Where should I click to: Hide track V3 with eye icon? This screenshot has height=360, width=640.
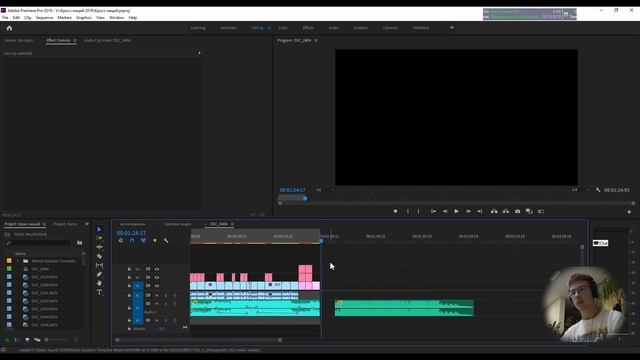coord(157,269)
